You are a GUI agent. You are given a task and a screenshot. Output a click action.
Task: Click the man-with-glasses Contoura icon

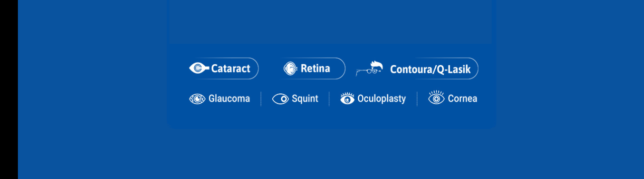point(369,68)
